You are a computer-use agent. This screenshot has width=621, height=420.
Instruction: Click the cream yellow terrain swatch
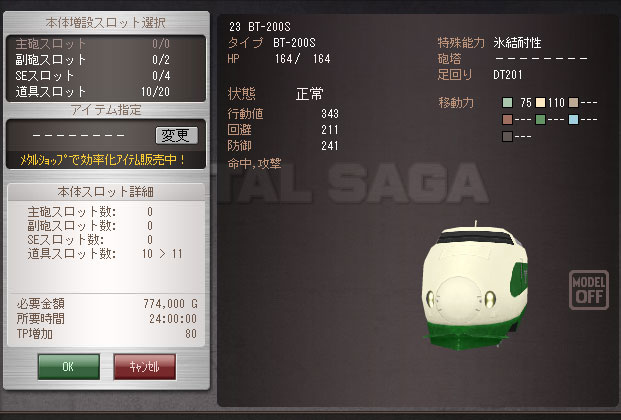tap(540, 103)
